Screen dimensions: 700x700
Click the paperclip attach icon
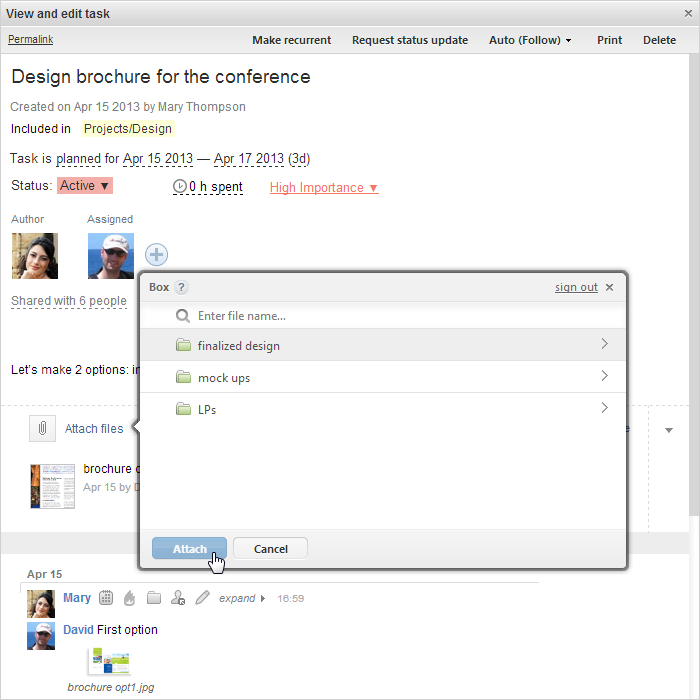point(42,428)
